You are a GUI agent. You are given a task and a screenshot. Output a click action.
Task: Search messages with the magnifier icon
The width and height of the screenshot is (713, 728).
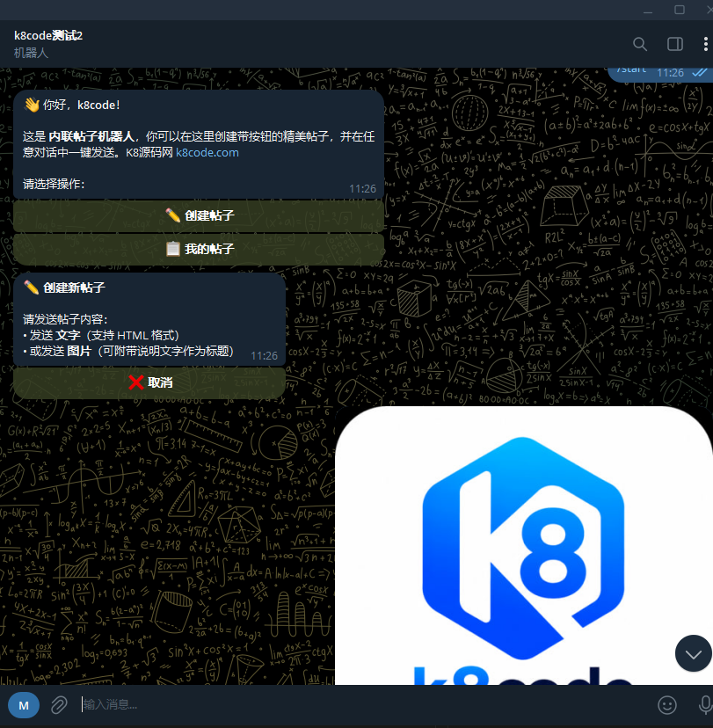[x=640, y=44]
